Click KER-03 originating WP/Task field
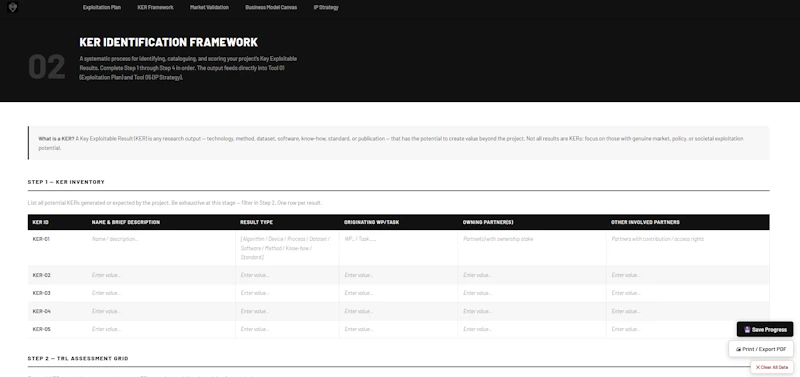 pos(398,293)
